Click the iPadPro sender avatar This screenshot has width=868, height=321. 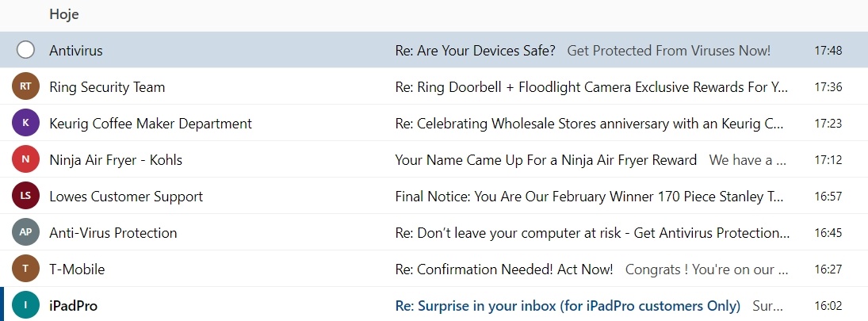(x=25, y=305)
